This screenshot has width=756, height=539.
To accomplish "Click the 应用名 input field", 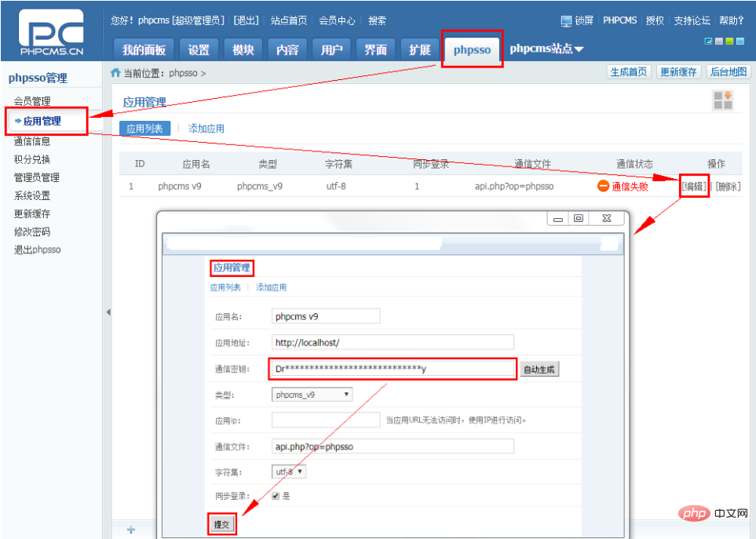I will [326, 316].
